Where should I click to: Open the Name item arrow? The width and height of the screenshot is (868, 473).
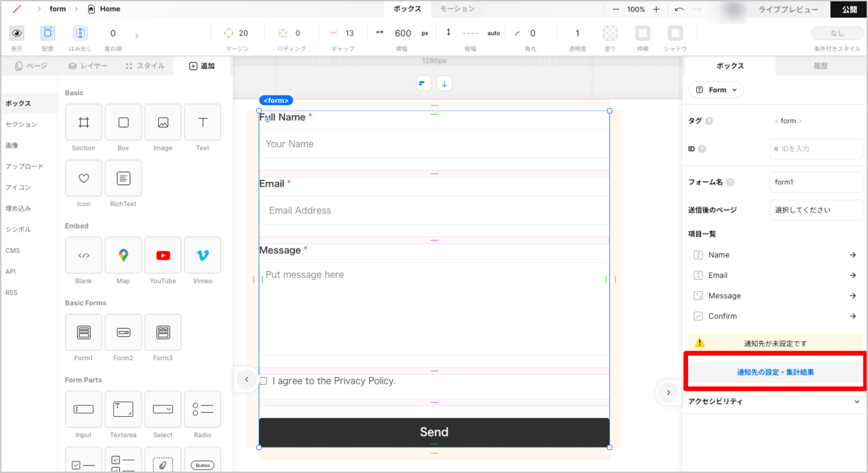click(x=852, y=255)
